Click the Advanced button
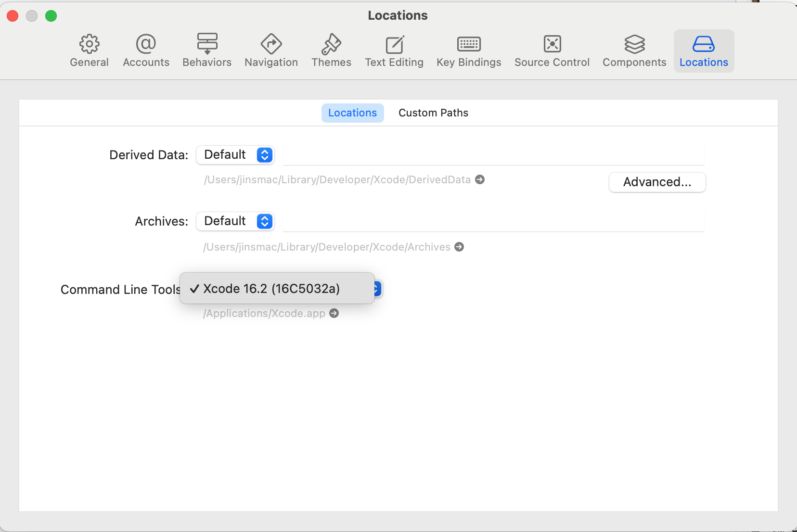The width and height of the screenshot is (797, 532). 657,182
